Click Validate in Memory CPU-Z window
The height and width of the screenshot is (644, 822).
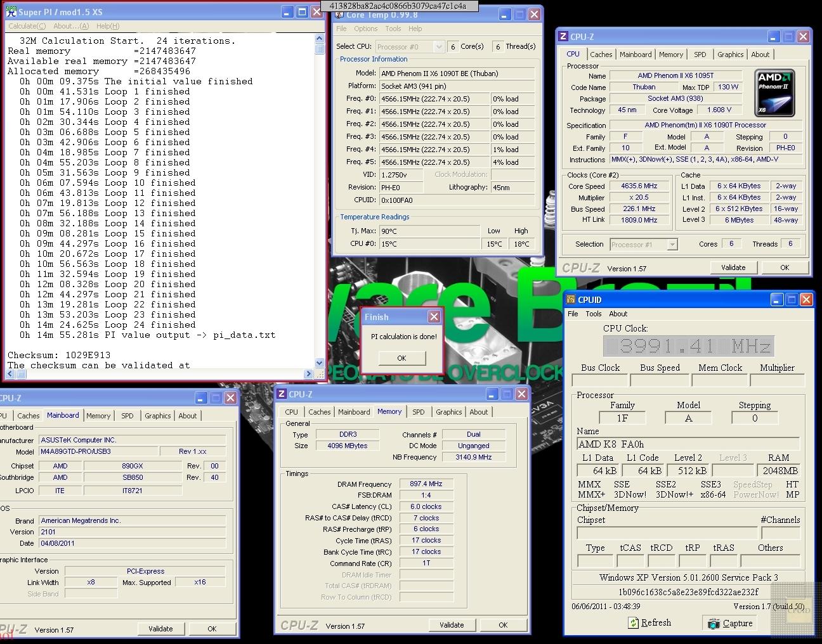click(452, 625)
